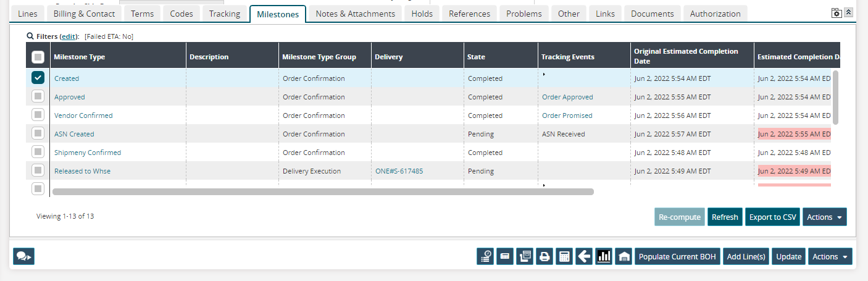Switch to the Tracking tab
Image resolution: width=868 pixels, height=281 pixels.
224,14
